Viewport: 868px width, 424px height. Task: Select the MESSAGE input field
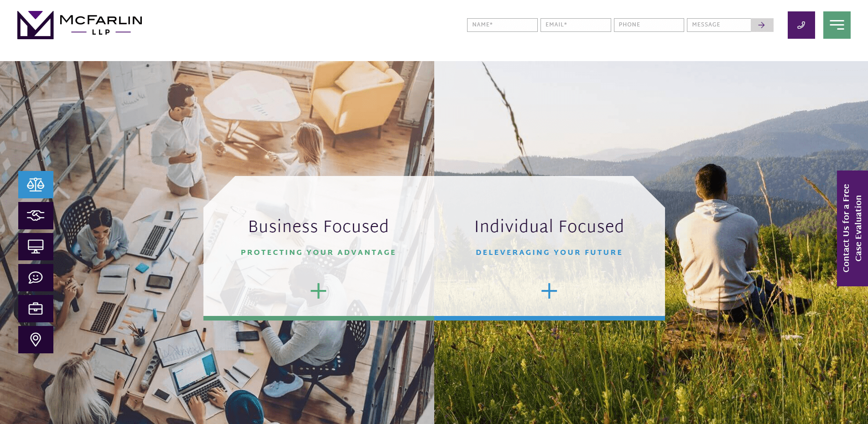point(719,25)
